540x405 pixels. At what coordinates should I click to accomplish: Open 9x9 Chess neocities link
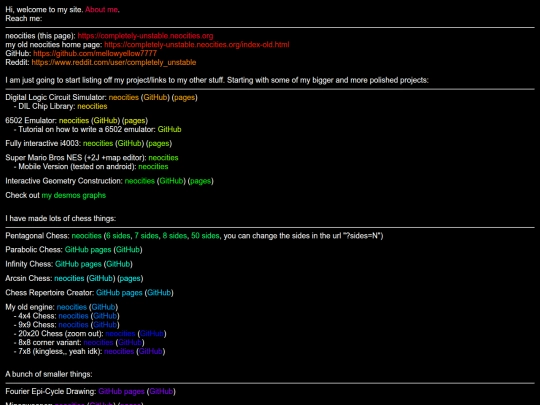coord(73,325)
